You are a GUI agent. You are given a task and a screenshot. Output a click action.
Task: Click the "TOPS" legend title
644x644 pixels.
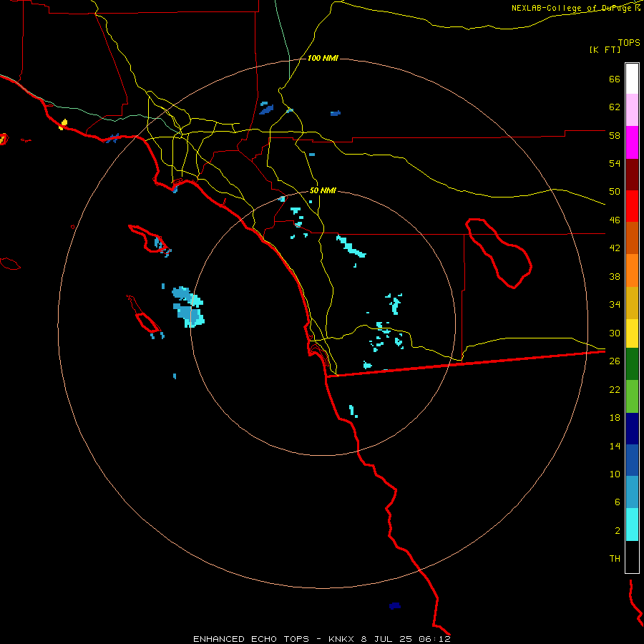point(629,43)
